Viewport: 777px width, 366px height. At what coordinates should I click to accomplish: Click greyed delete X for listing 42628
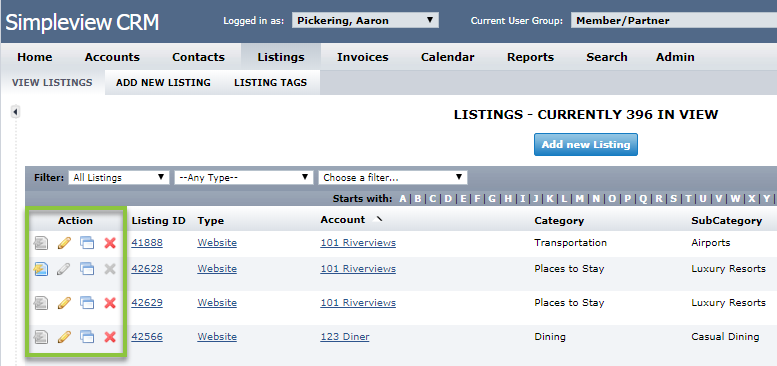pyautogui.click(x=110, y=269)
